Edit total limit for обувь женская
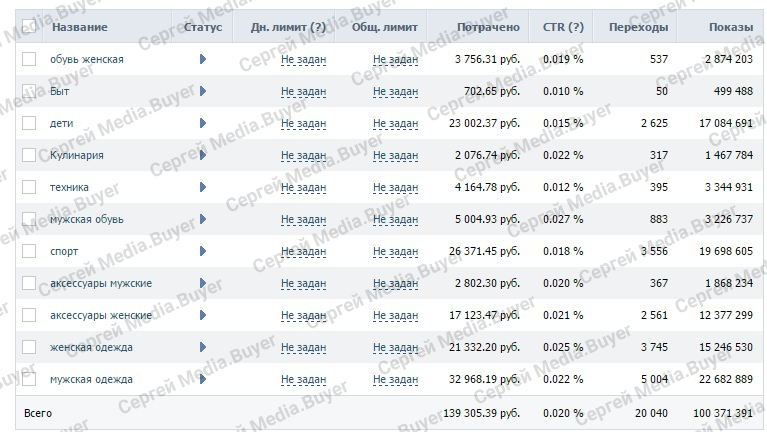The image size is (767, 432). [x=395, y=60]
